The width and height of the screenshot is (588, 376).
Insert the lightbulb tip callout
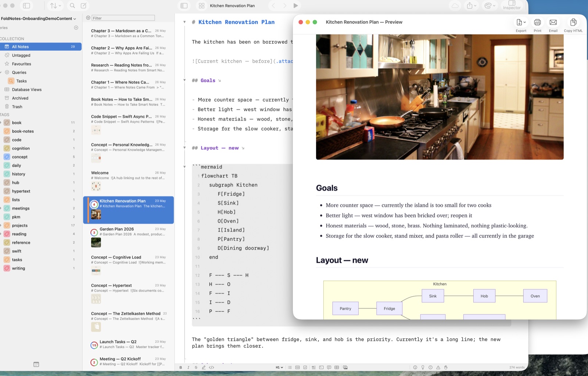click(423, 367)
